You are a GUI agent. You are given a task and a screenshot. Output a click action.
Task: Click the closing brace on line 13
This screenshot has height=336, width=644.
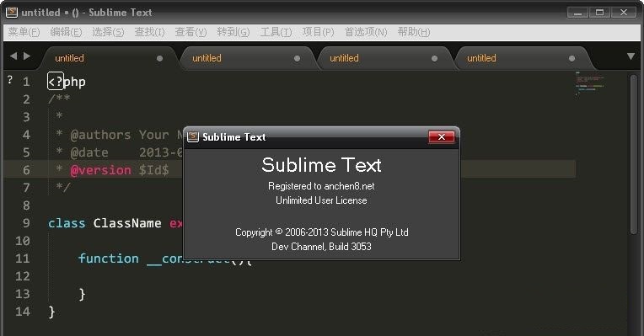[x=82, y=294]
